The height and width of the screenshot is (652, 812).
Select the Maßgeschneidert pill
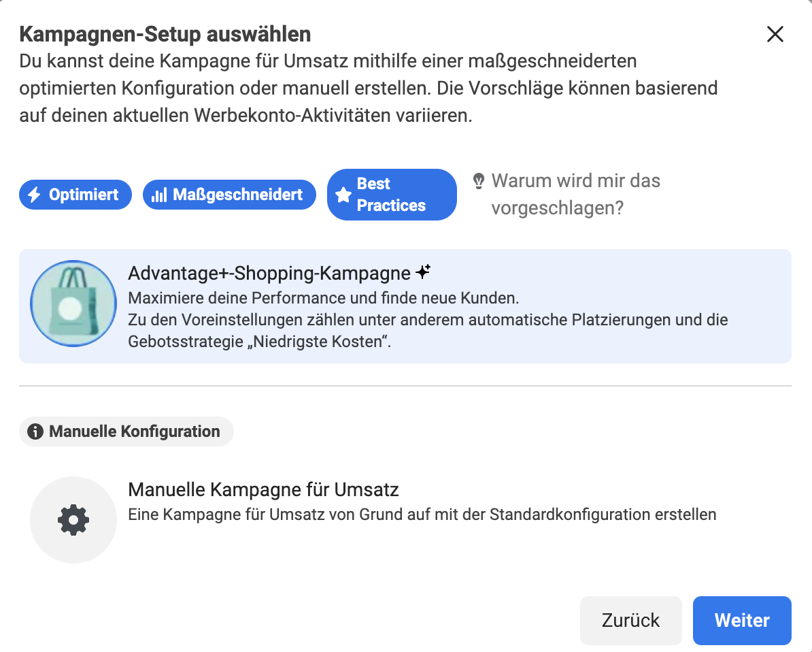point(229,195)
